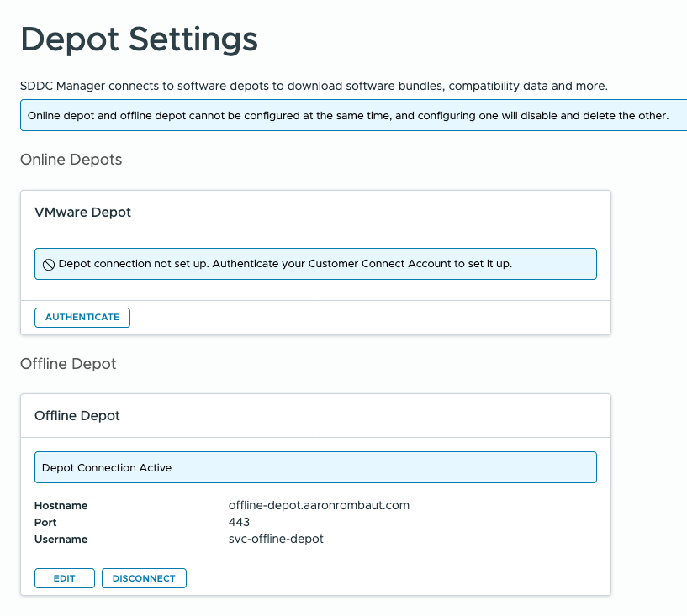This screenshot has height=616, width=687.
Task: Click the Username field label
Action: 61,540
